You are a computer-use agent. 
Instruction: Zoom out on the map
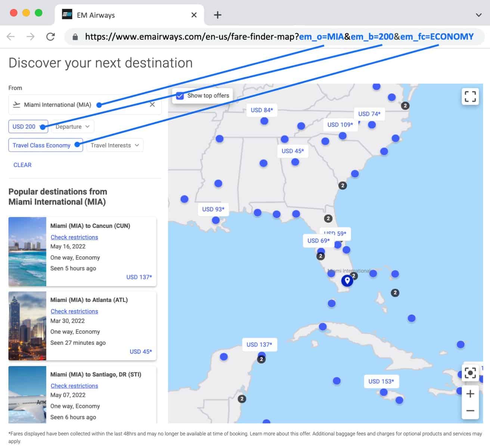click(470, 411)
